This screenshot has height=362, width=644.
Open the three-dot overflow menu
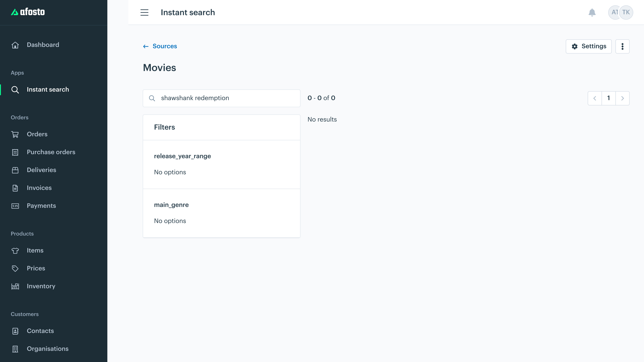(x=623, y=46)
